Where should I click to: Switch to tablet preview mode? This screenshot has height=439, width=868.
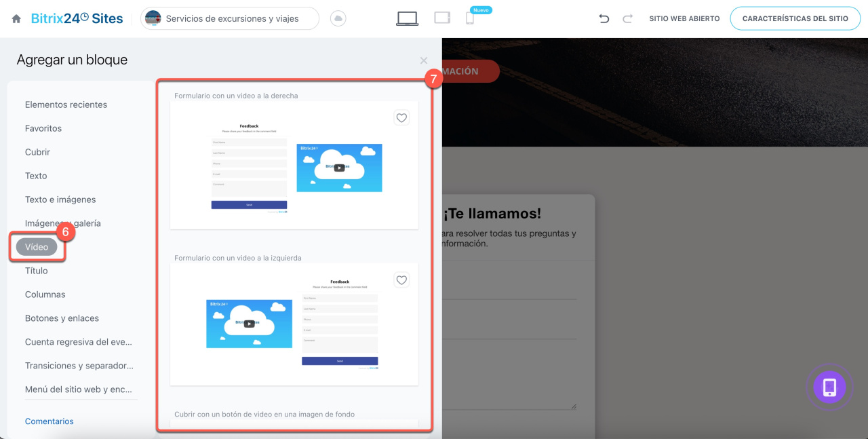[x=442, y=18]
